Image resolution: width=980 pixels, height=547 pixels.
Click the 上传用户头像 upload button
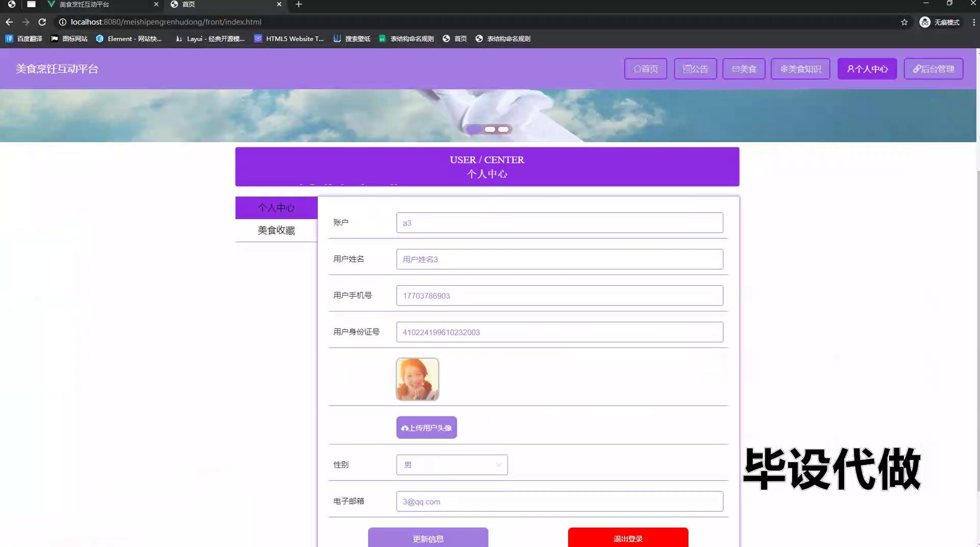pyautogui.click(x=426, y=428)
